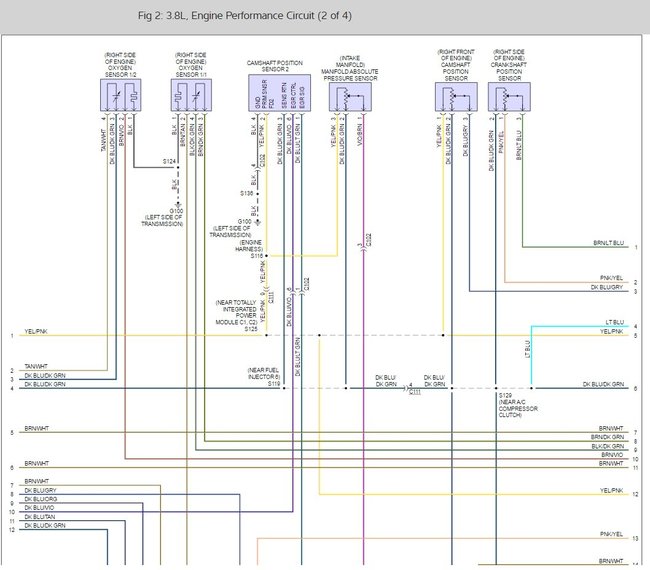Screen dimensions: 650x570
Task: Click the right front Camshaft Position Sensor symbol
Action: (x=456, y=97)
